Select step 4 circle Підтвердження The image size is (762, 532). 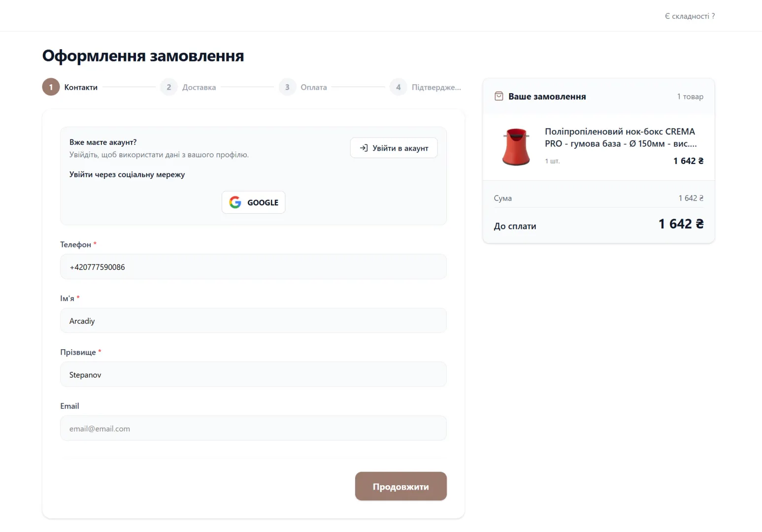(398, 87)
